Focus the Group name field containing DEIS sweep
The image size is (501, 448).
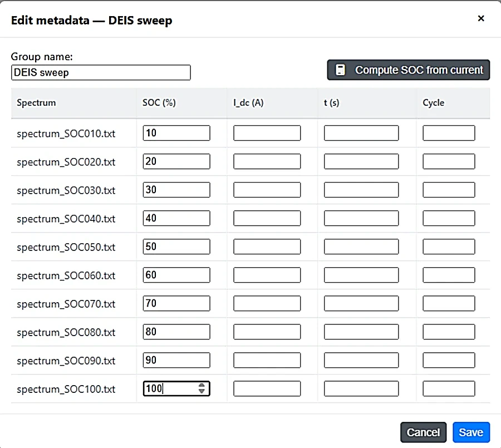101,72
